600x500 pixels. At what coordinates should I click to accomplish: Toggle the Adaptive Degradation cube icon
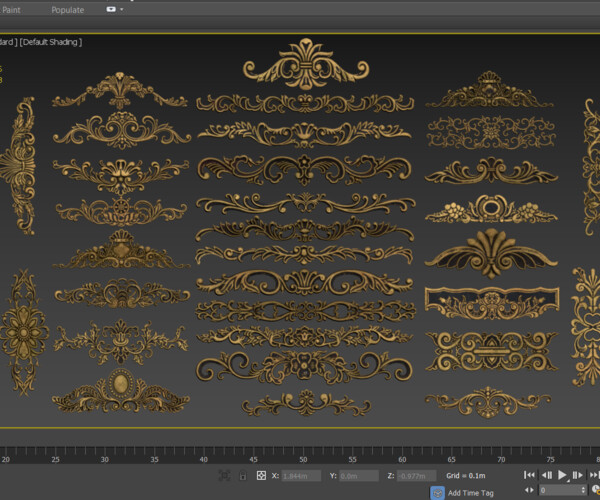pos(437,493)
